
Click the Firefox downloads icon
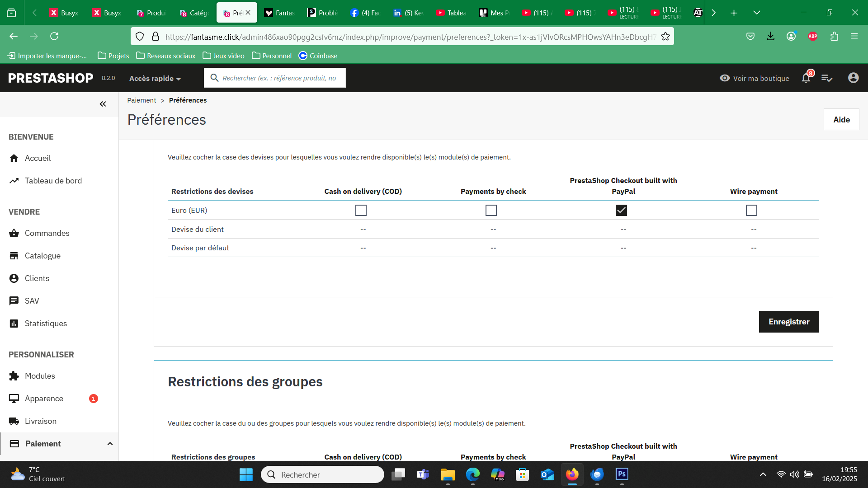[x=771, y=37]
